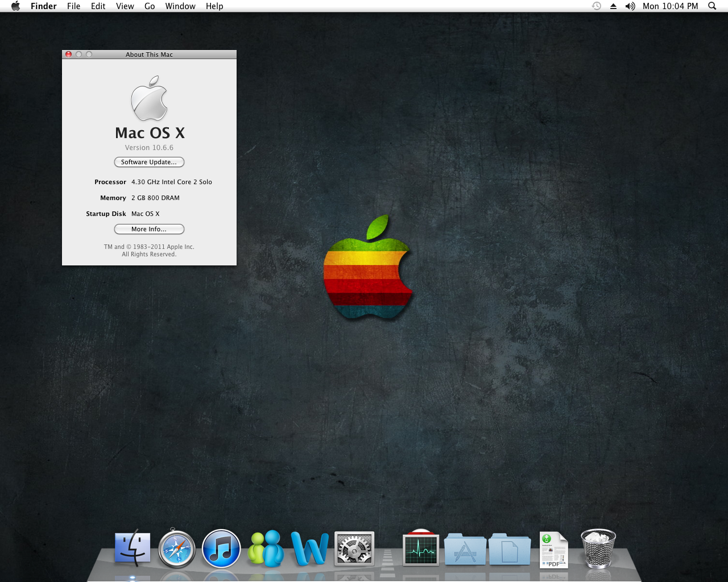Open System Preferences gear icon
Image resolution: width=728 pixels, height=582 pixels.
tap(354, 548)
